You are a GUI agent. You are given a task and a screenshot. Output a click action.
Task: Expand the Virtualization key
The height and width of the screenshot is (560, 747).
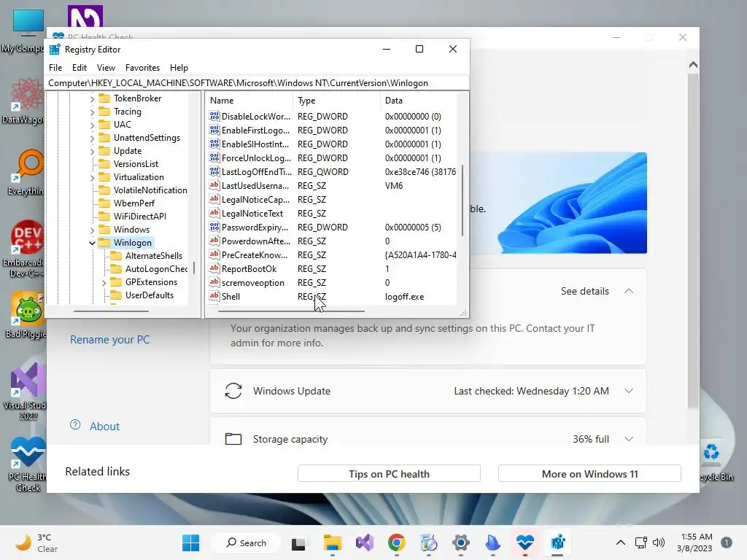[92, 178]
